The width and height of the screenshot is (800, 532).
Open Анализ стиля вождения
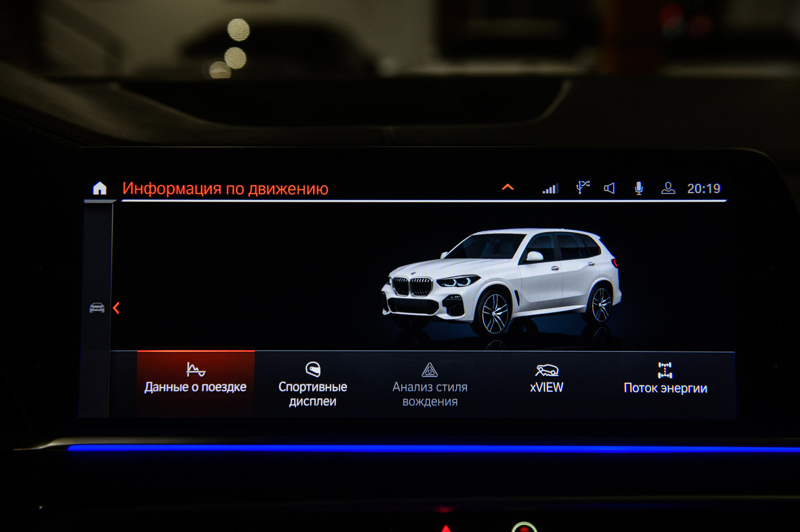pos(430,394)
